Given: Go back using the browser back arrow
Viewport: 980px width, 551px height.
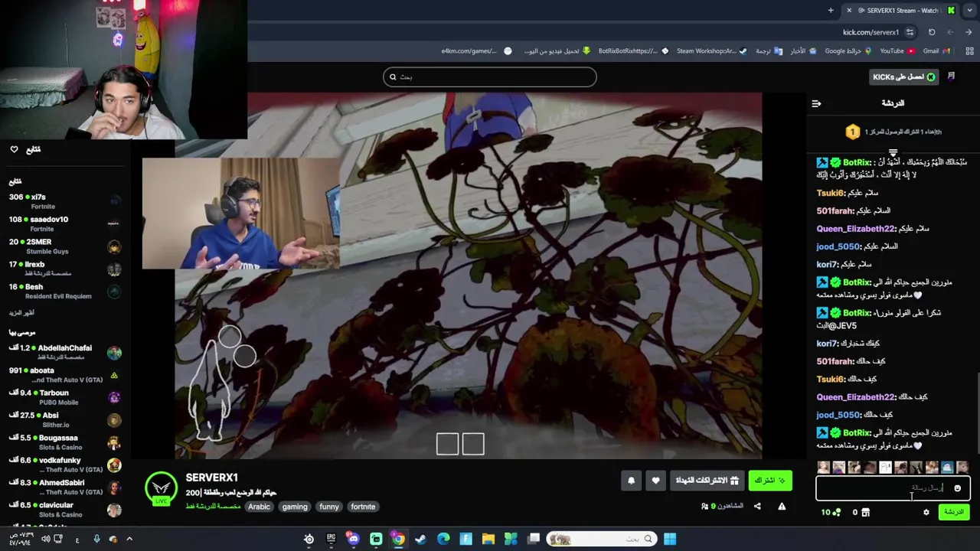Looking at the screenshot, I should 969,32.
